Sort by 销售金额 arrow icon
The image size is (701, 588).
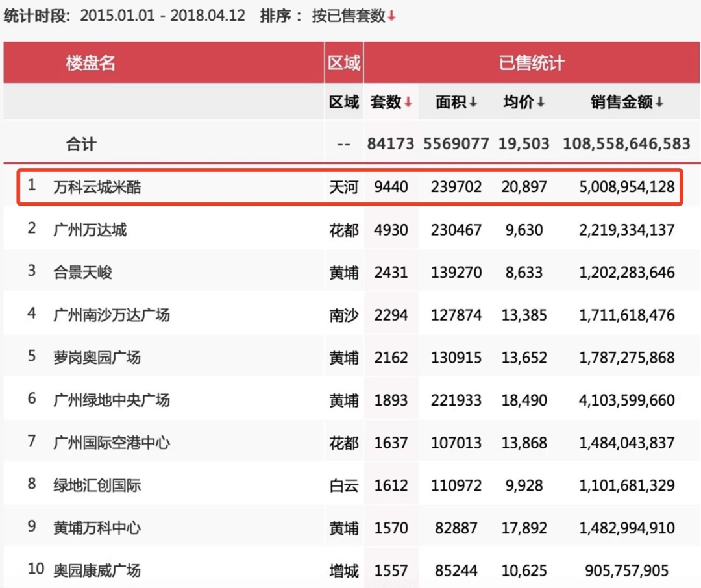[x=659, y=103]
